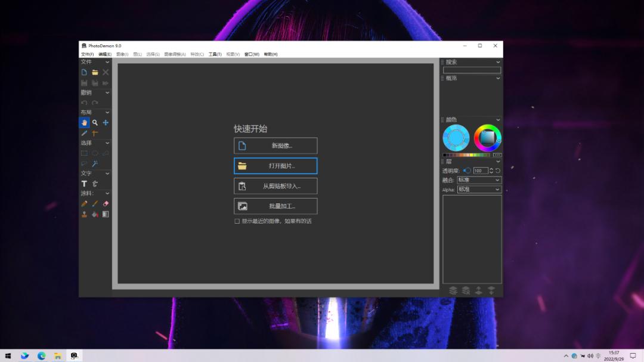Open the 融合 blend mode dropdown

tap(479, 180)
